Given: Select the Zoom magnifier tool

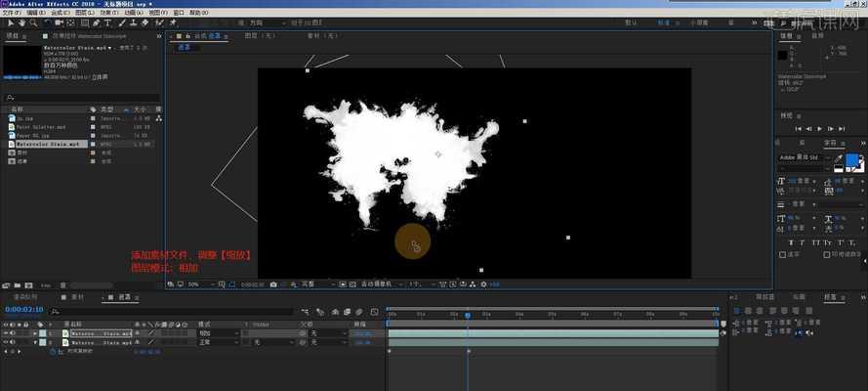Looking at the screenshot, I should pos(33,22).
